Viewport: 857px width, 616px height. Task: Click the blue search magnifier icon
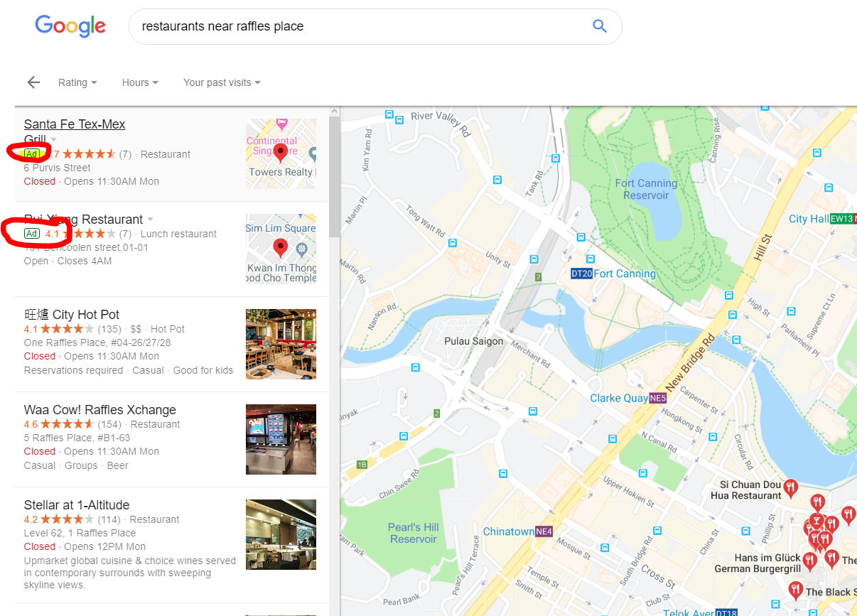pyautogui.click(x=600, y=26)
